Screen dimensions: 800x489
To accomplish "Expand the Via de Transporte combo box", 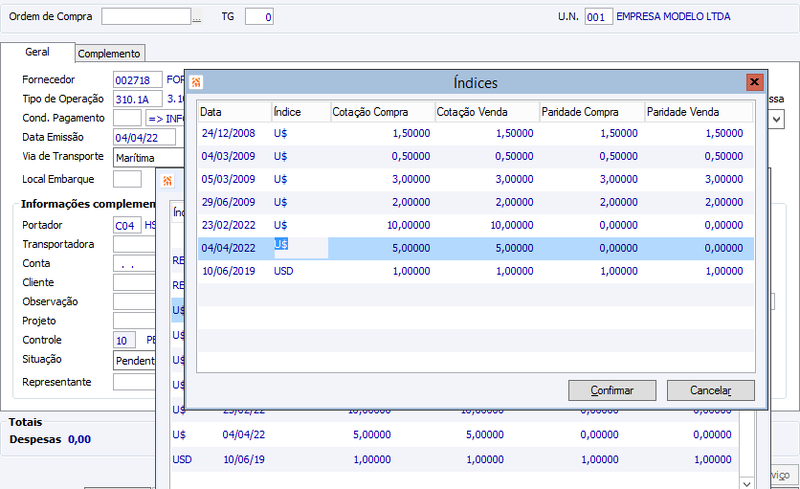I will 148,158.
